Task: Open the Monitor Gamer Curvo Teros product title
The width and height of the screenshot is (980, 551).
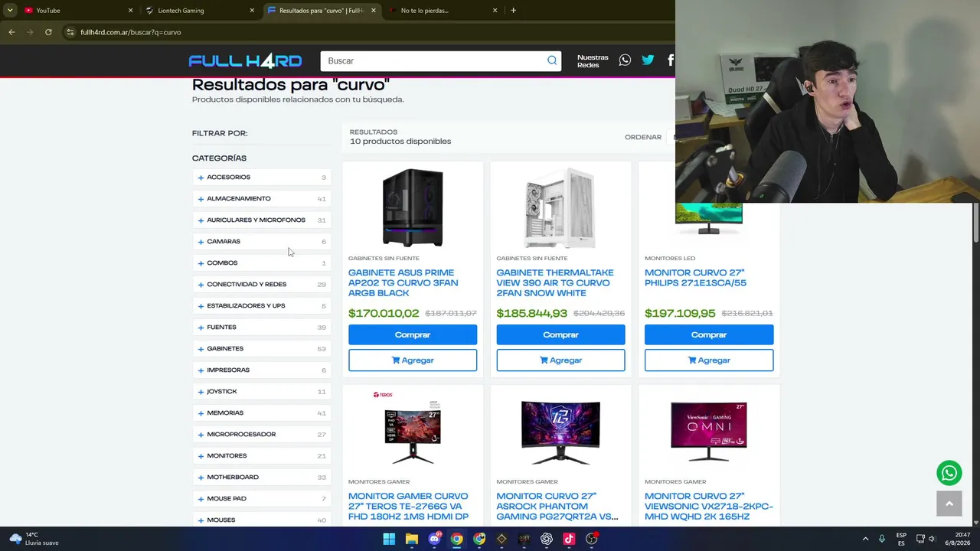Action: [x=408, y=507]
